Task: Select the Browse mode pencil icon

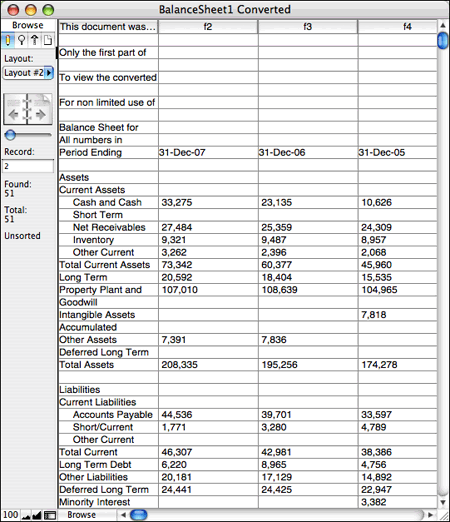Action: 8,40
